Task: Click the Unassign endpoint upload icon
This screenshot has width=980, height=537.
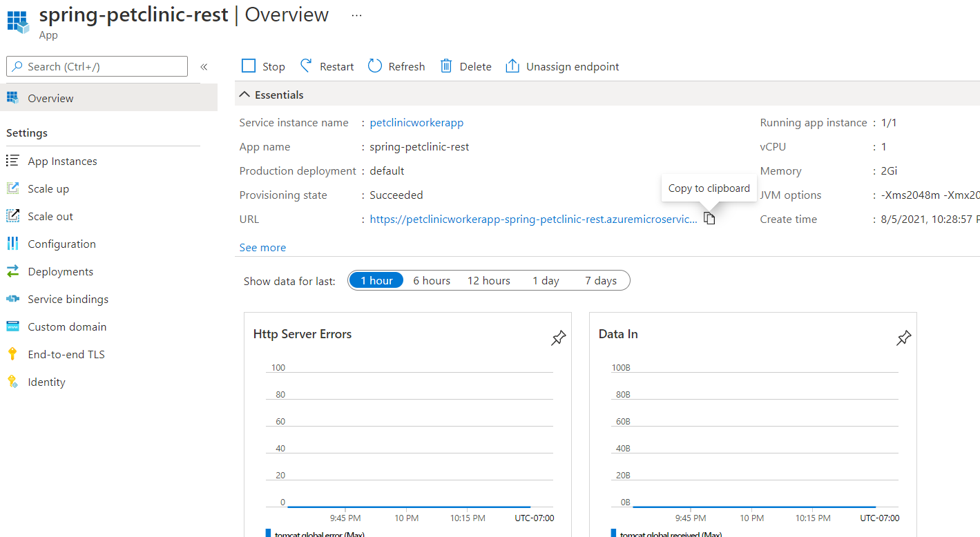Action: (x=512, y=66)
